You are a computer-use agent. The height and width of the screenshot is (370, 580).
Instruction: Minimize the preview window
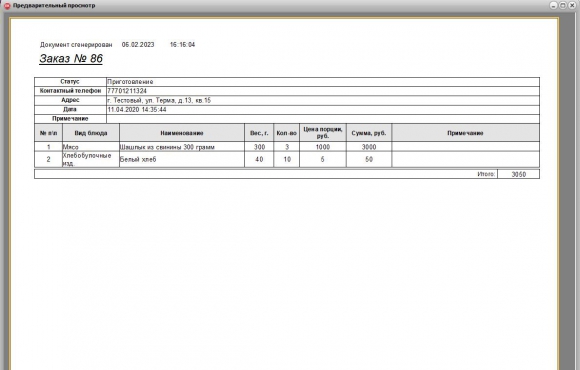pos(554,5)
